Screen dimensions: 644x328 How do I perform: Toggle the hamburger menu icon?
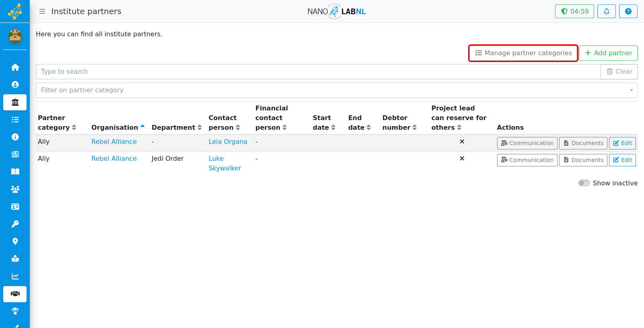(42, 11)
